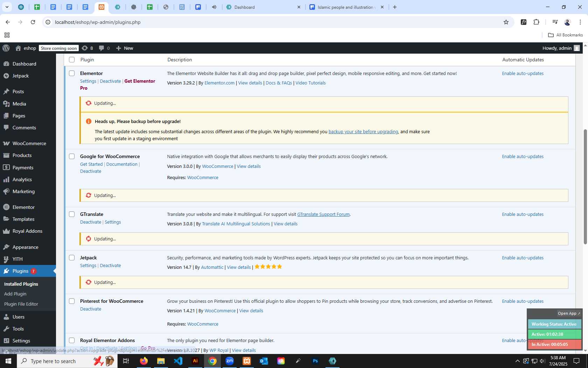Check the GTranslate plugin checkbox
The height and width of the screenshot is (368, 588).
(72, 214)
